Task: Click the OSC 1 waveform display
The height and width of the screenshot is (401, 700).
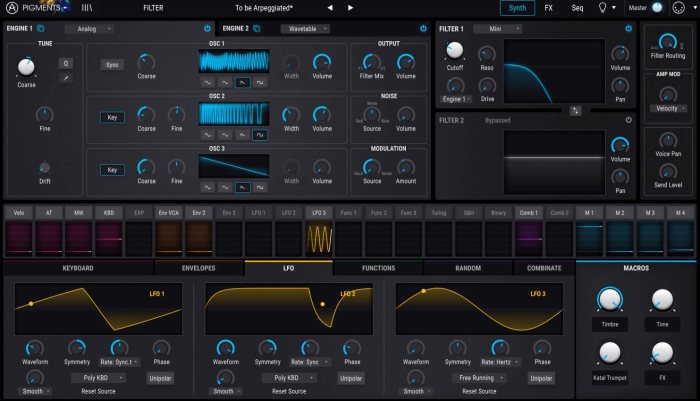Action: coord(233,61)
